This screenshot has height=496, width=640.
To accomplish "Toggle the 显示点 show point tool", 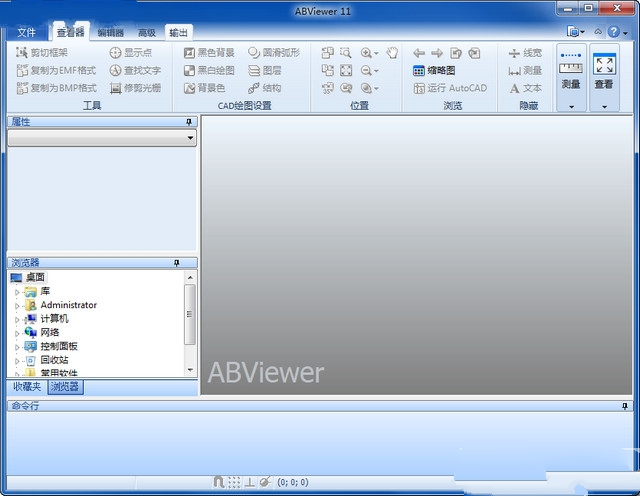I will (131, 53).
